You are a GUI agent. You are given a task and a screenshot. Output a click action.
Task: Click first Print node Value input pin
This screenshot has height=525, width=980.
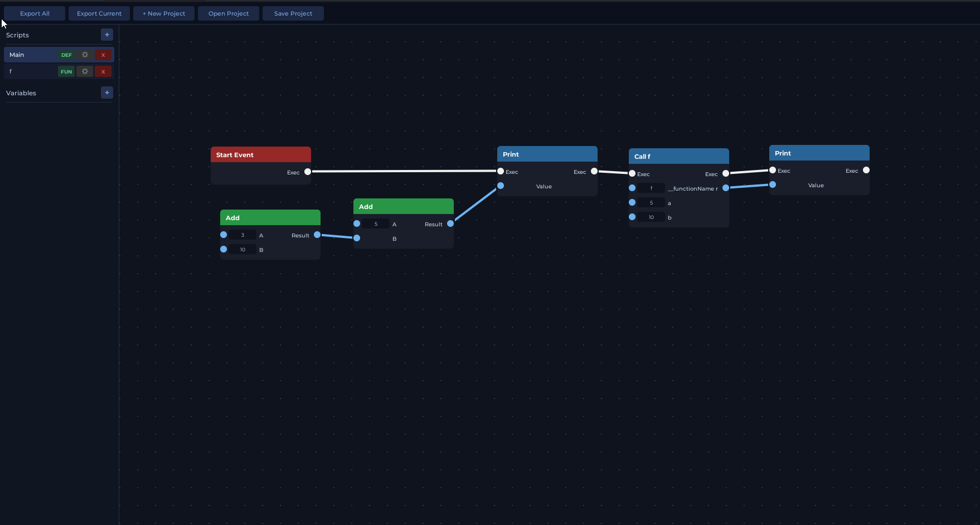point(501,186)
